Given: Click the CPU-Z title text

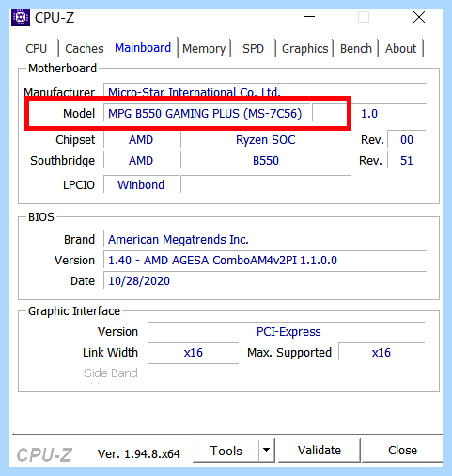Looking at the screenshot, I should coord(55,18).
